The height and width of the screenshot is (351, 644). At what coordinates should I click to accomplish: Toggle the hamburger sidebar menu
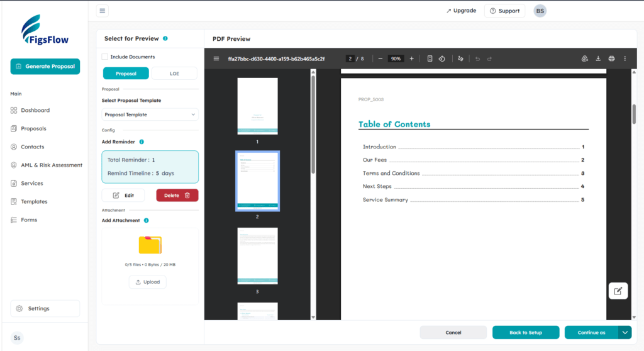[x=103, y=11]
